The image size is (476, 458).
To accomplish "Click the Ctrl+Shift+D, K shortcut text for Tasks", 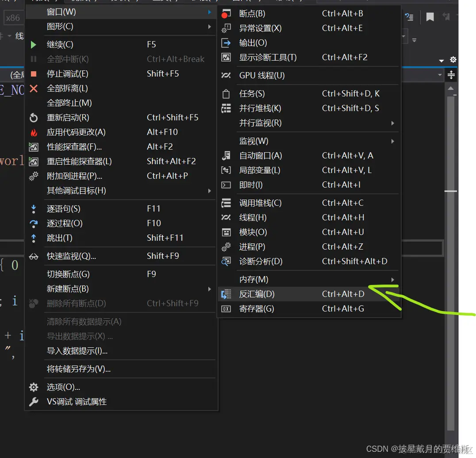I will (351, 94).
